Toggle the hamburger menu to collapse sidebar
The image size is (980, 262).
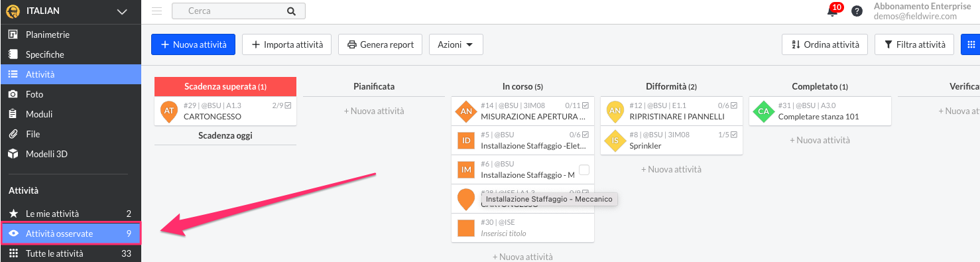point(156,11)
